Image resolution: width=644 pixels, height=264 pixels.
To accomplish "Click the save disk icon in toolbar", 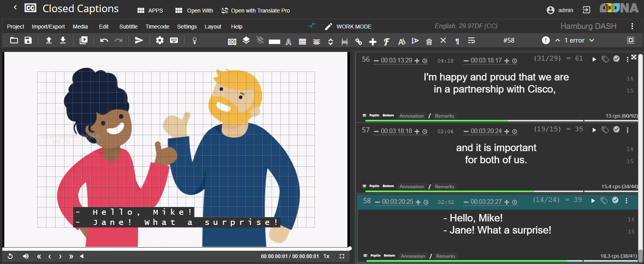I will 28,40.
